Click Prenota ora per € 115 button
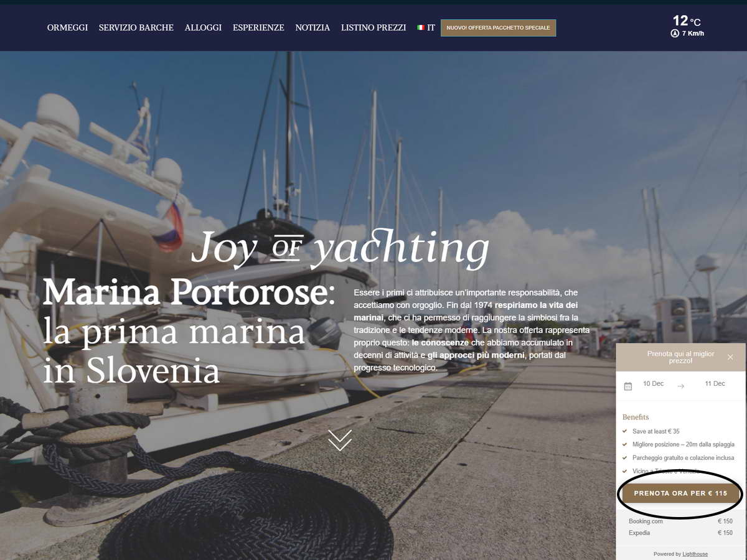The height and width of the screenshot is (560, 747). (680, 493)
